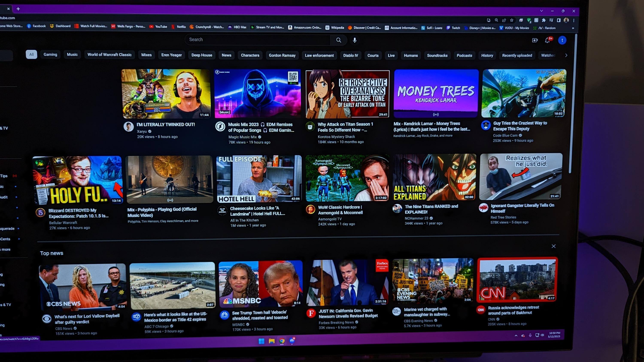Click the YouTube search magnifier button

click(339, 40)
